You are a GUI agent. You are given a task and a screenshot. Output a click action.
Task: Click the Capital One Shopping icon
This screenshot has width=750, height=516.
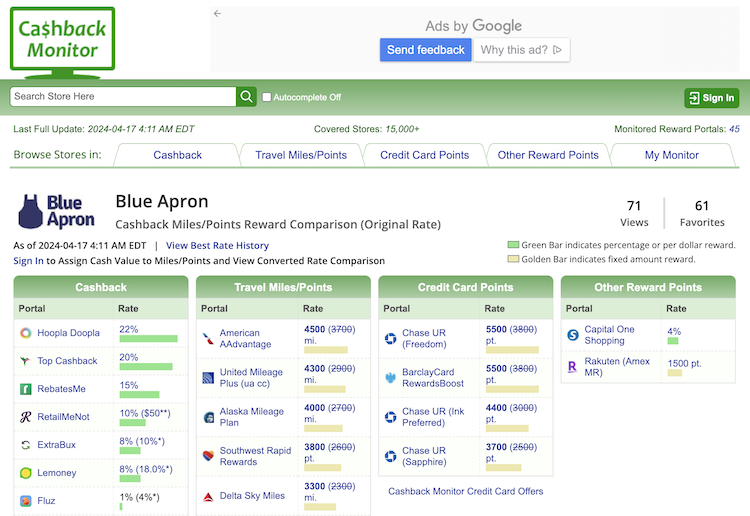(x=573, y=335)
